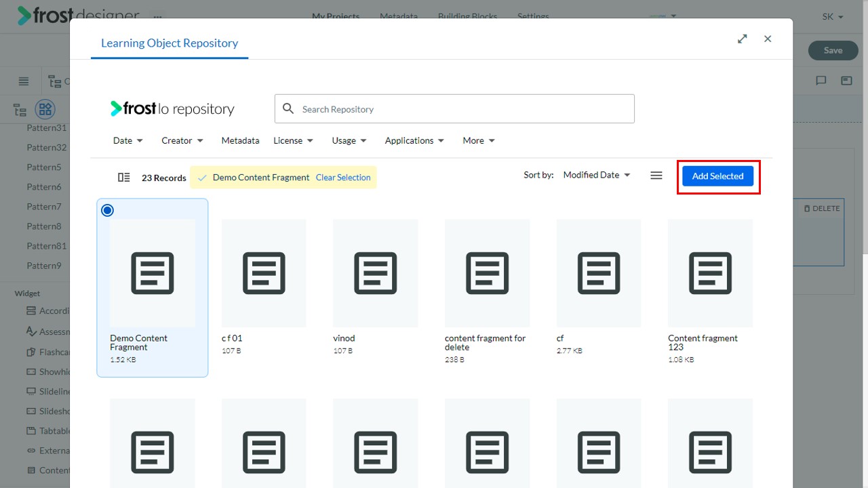This screenshot has width=868, height=488.
Task: Open the Applications filter dropdown
Action: pyautogui.click(x=414, y=140)
